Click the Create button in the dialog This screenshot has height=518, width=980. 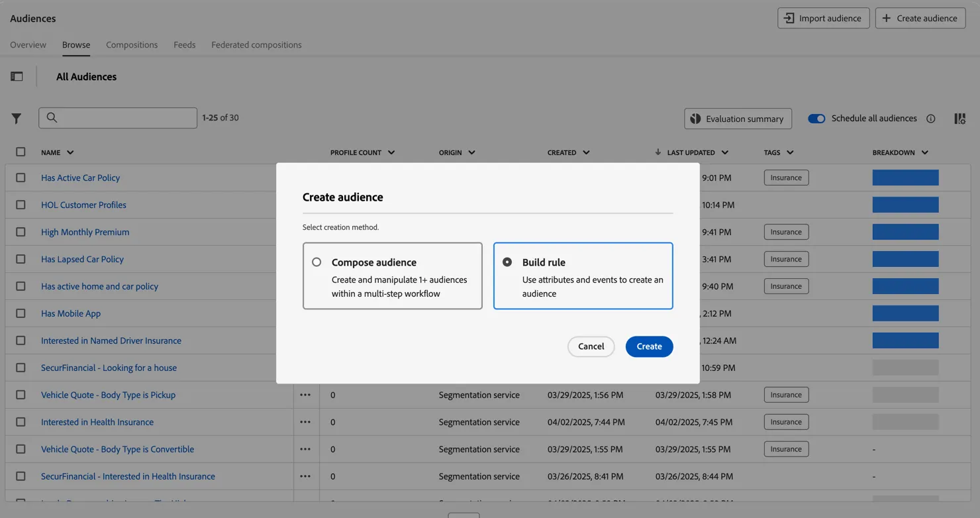tap(650, 346)
